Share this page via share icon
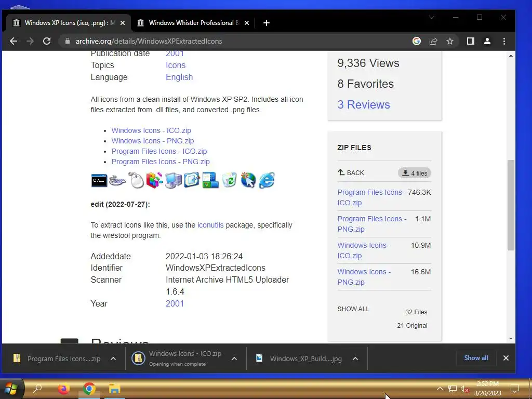 pyautogui.click(x=433, y=41)
